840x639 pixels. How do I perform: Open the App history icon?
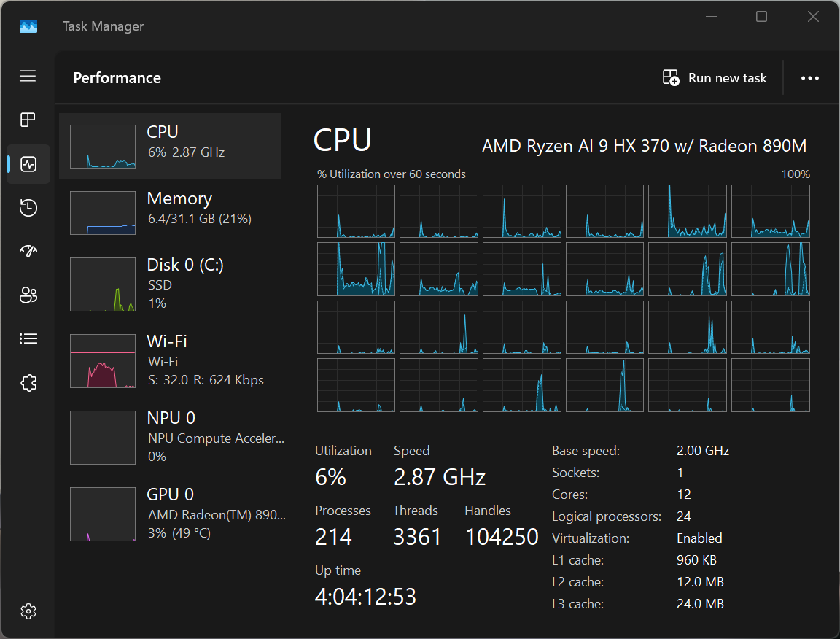(28, 208)
